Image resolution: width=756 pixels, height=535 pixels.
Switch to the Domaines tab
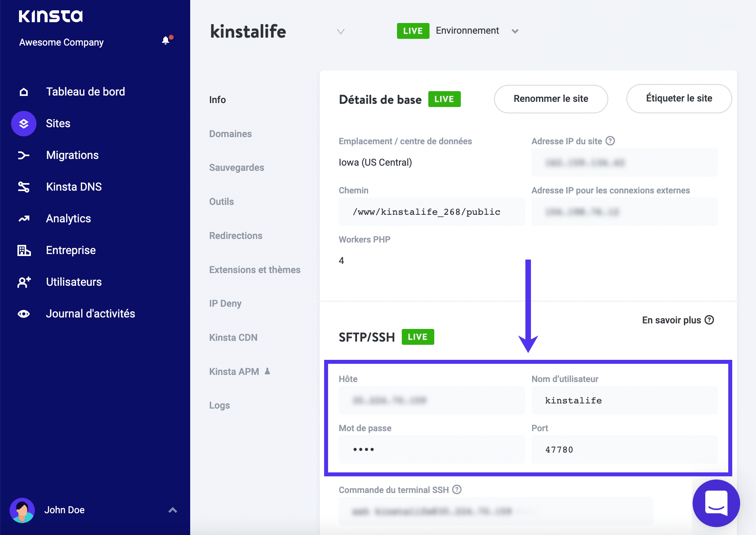pos(230,134)
